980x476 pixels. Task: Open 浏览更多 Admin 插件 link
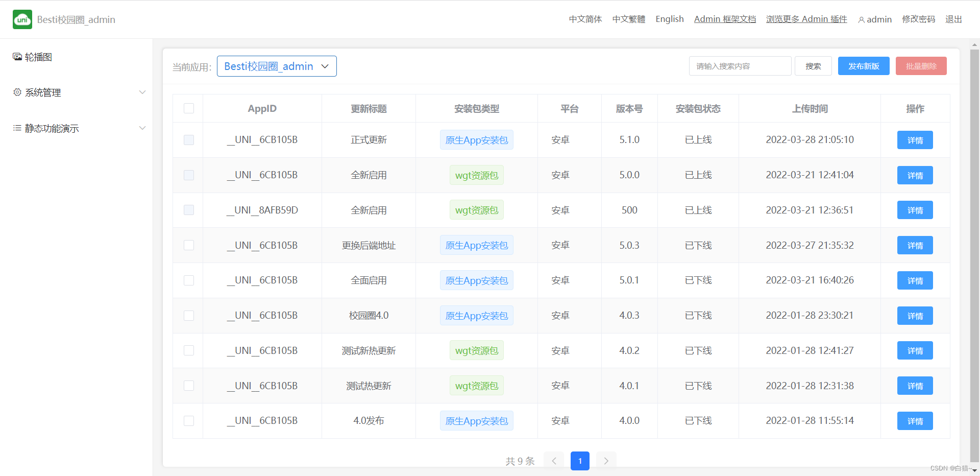coord(806,19)
